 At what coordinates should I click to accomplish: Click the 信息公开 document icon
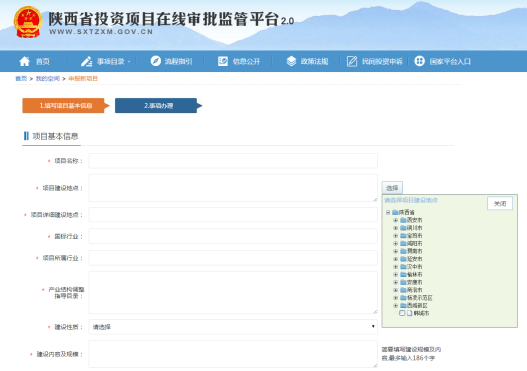pyautogui.click(x=223, y=61)
